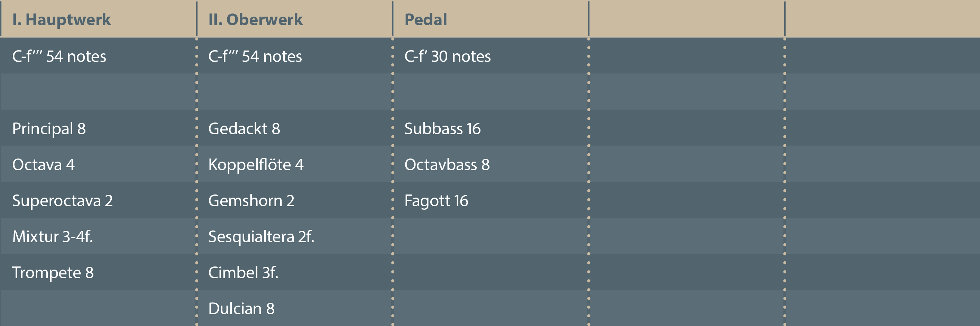Click the Cimbel 3f. stop
This screenshot has height=326, width=980.
243,272
